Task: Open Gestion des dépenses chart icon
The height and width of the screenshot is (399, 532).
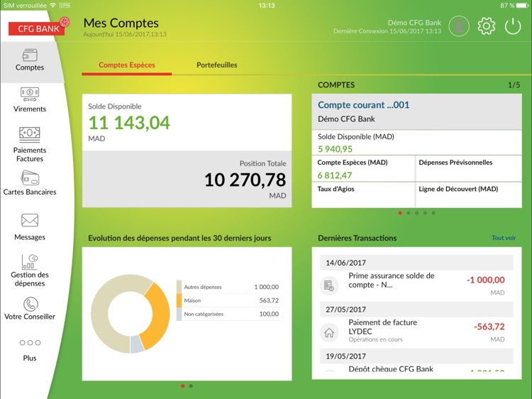Action: (x=30, y=261)
